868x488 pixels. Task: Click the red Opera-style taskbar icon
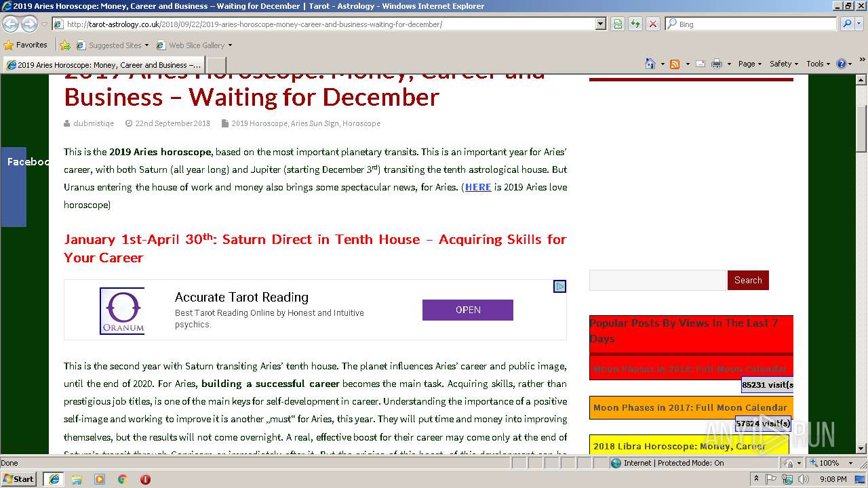click(145, 479)
